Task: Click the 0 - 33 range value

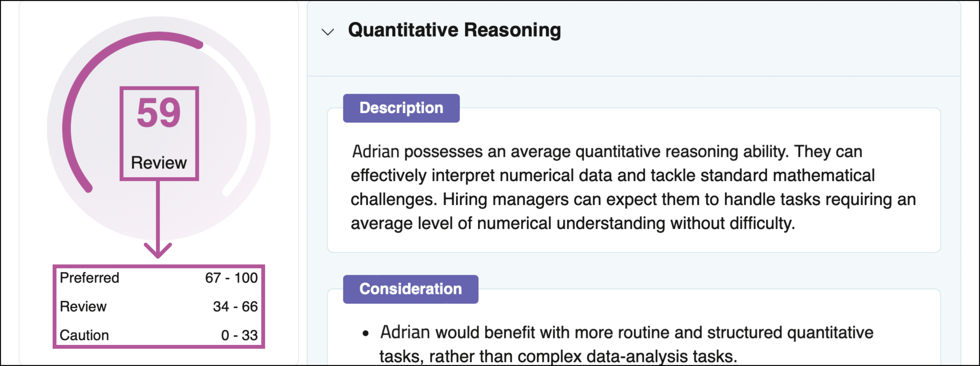Action: point(239,335)
